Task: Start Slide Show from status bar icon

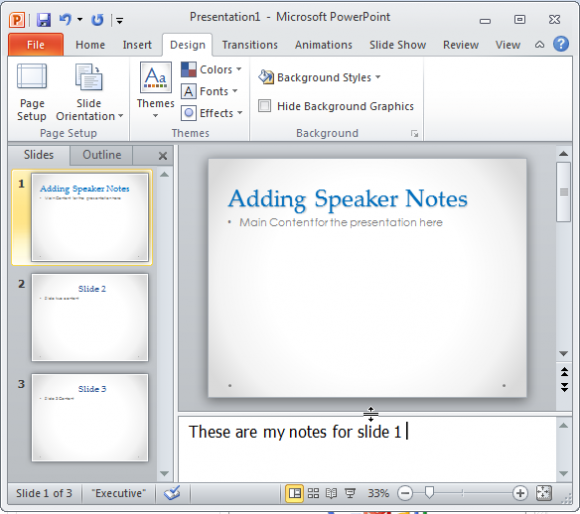Action: (x=350, y=493)
